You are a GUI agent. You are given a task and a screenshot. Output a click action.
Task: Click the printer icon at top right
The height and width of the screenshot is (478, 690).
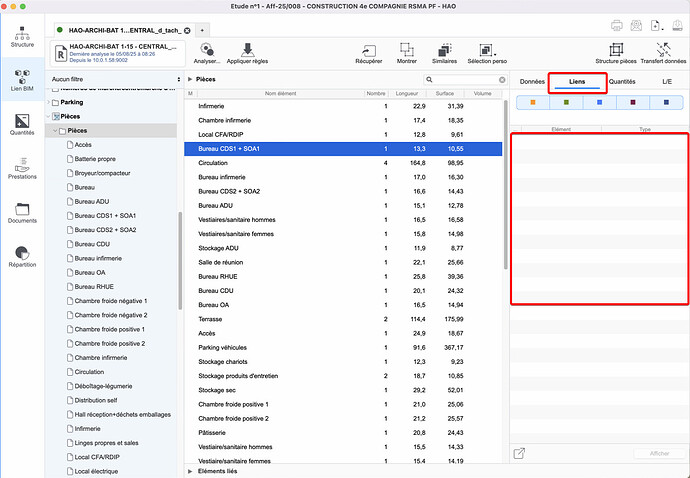point(617,26)
